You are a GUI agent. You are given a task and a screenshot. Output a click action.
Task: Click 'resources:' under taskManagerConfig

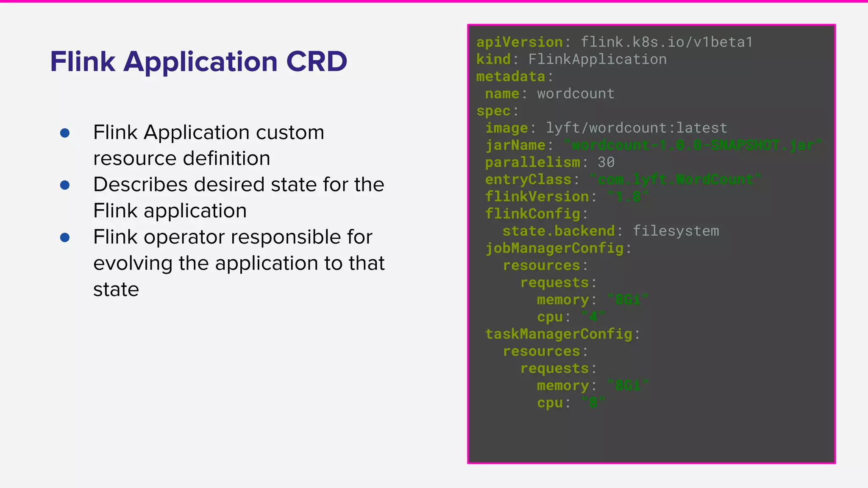click(545, 351)
